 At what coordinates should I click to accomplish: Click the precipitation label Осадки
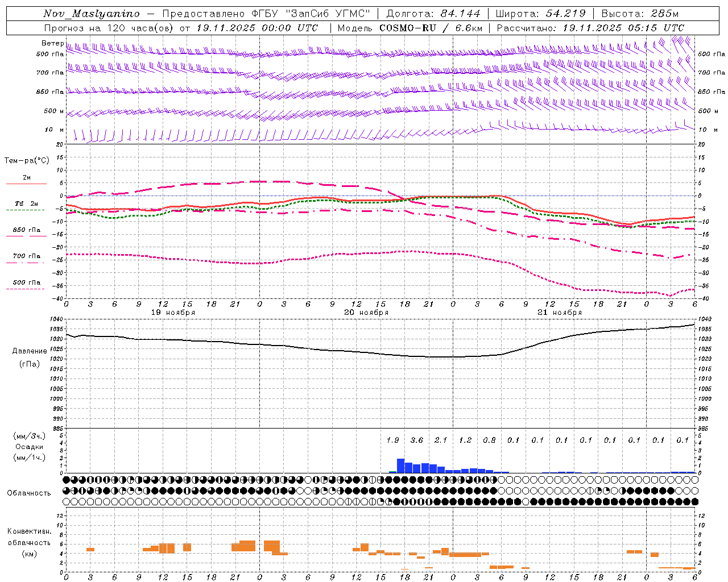[30, 447]
